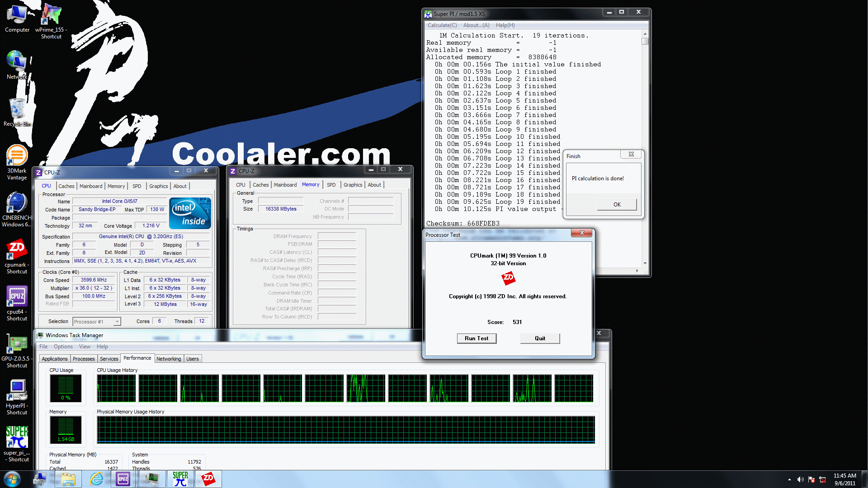Switch to CPU-Z taskbar button
Screen dimensions: 868x488
click(123, 479)
